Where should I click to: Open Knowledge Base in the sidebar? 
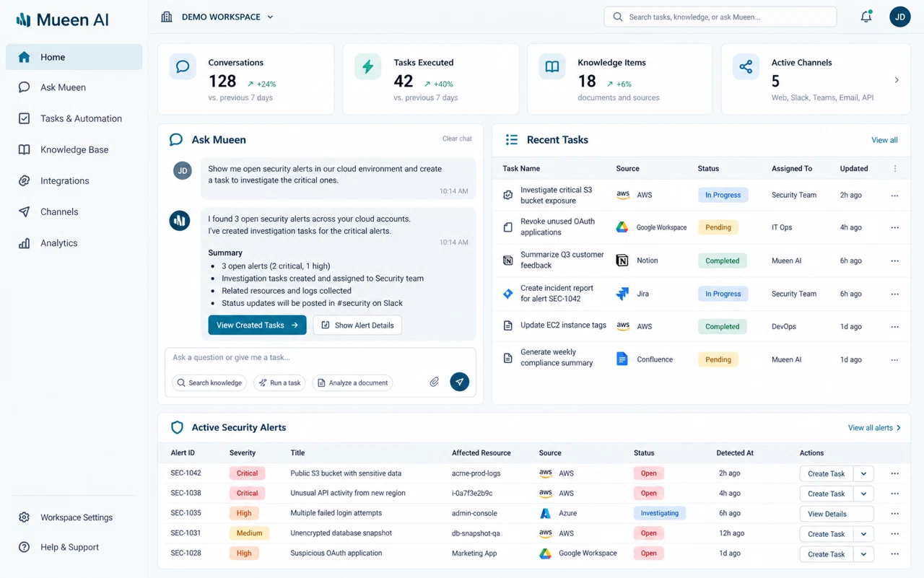(74, 149)
